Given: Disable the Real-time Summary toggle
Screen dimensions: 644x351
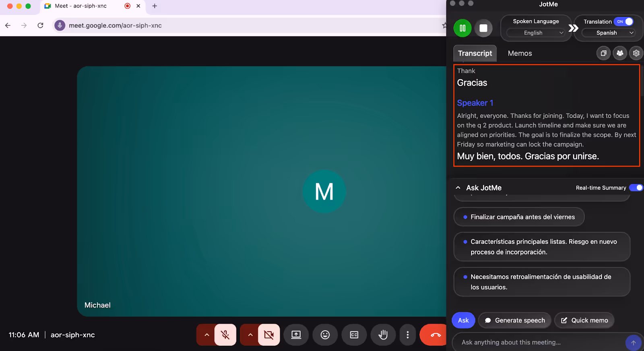Looking at the screenshot, I should 636,188.
